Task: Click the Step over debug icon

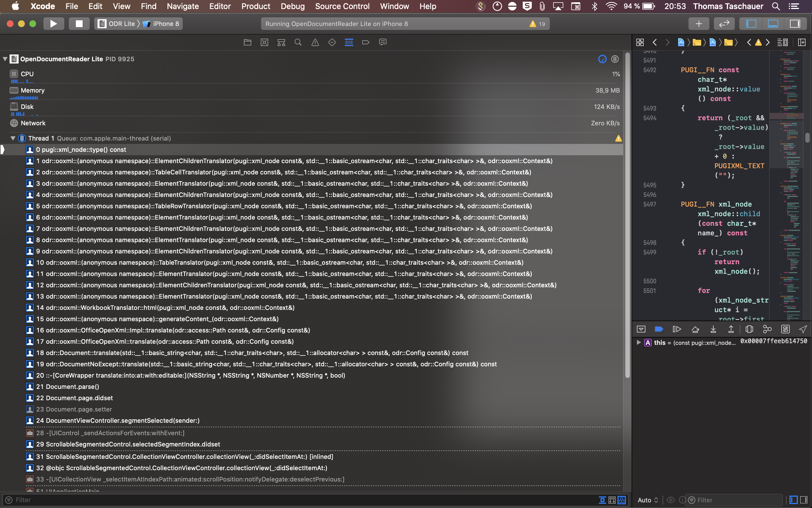Action: (695, 329)
